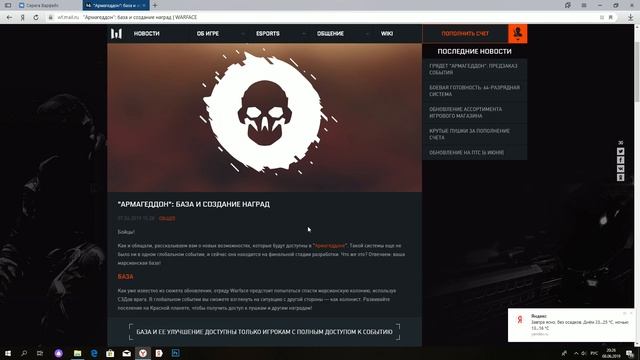Viewport: 640px width, 360px height.
Task: Open Task View on the taskbar
Action: point(40,353)
